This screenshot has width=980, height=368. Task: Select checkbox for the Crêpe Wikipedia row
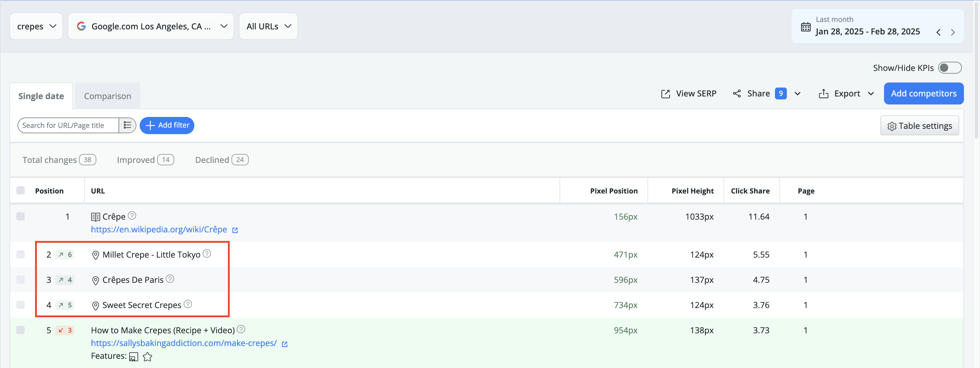tap(21, 216)
